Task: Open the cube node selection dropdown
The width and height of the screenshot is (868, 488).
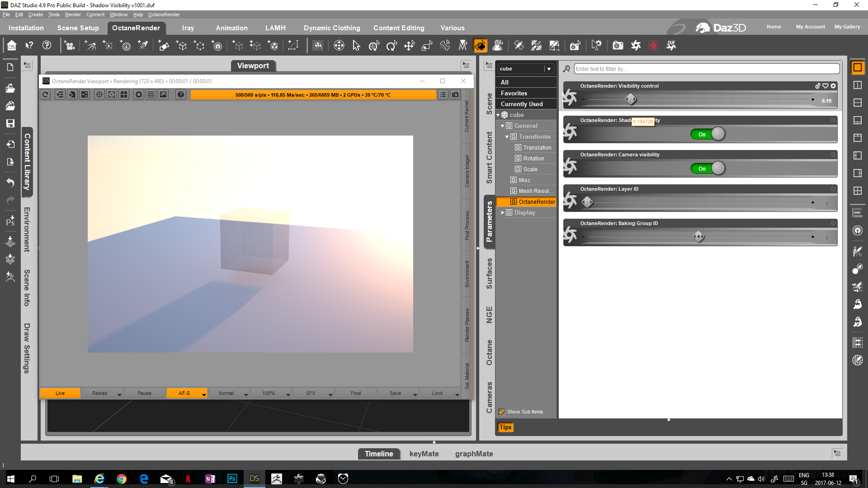Action: click(x=549, y=69)
